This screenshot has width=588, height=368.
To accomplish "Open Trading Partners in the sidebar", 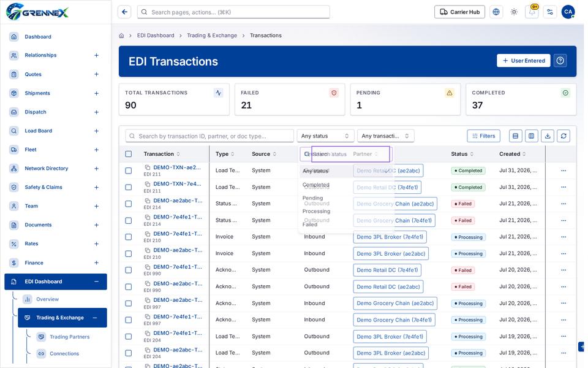I will (x=69, y=337).
